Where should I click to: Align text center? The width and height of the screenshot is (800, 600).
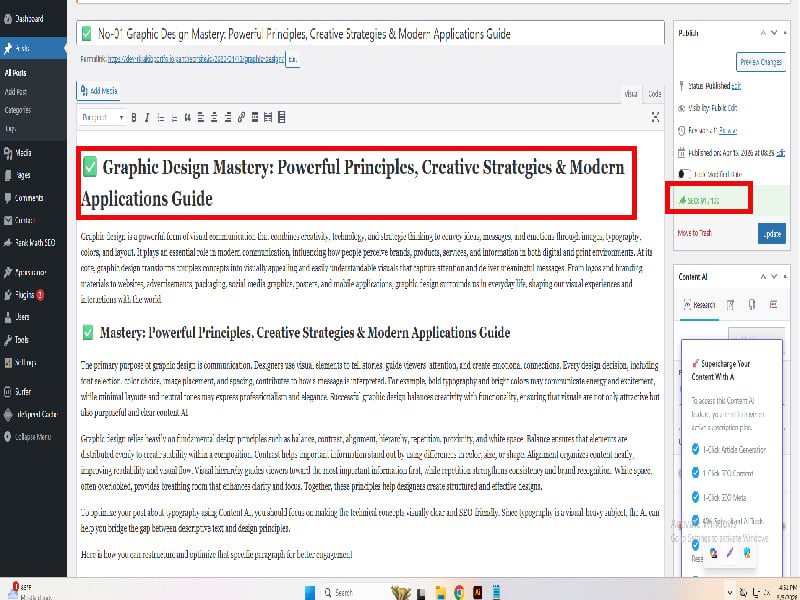[214, 118]
